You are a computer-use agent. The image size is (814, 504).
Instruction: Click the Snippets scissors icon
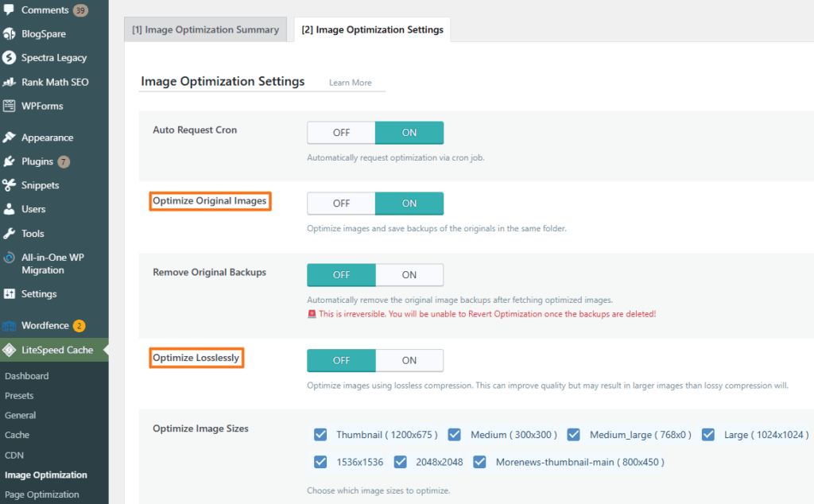click(x=9, y=184)
